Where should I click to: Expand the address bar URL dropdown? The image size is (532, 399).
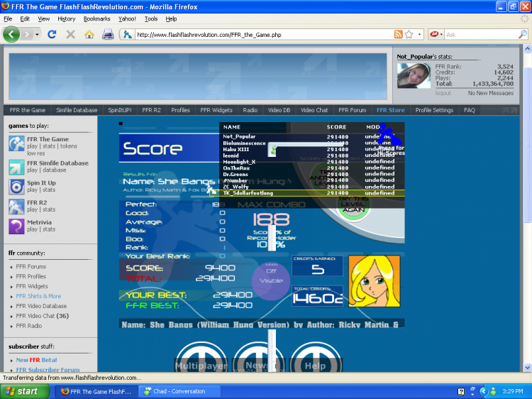coord(419,34)
